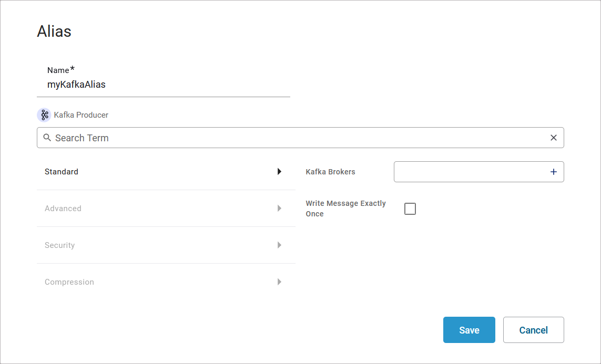The height and width of the screenshot is (364, 601).
Task: Expand the Standard section arrow
Action: (x=279, y=171)
